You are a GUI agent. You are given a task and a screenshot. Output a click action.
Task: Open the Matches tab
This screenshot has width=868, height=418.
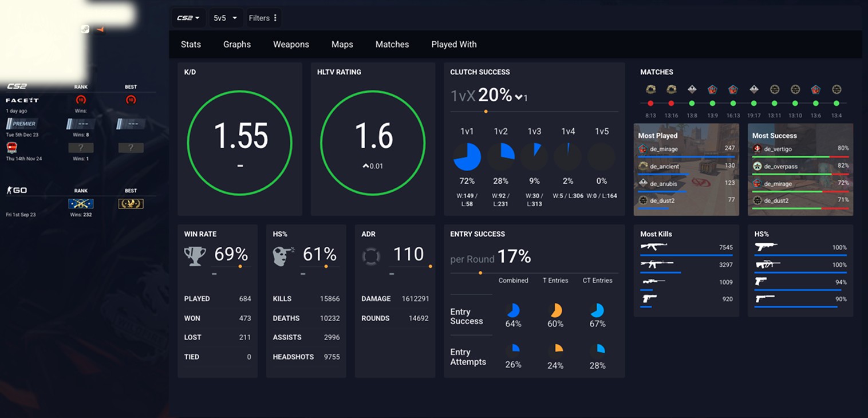(392, 44)
